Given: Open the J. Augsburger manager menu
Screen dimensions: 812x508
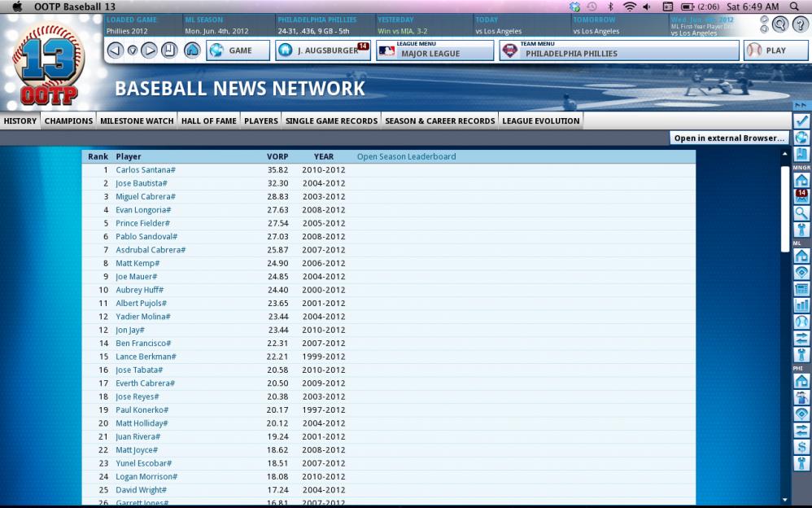Looking at the screenshot, I should point(323,50).
